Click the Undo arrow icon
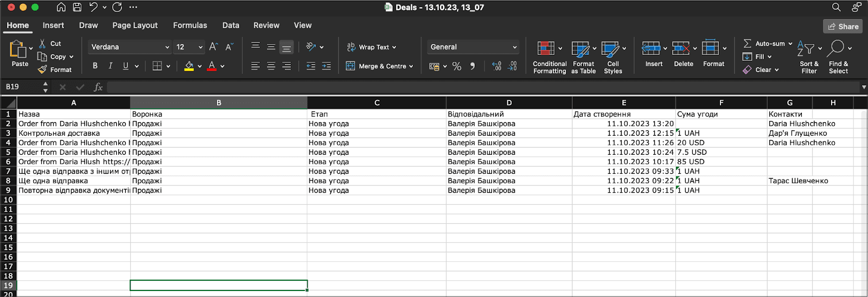Image resolution: width=868 pixels, height=297 pixels. [x=93, y=7]
